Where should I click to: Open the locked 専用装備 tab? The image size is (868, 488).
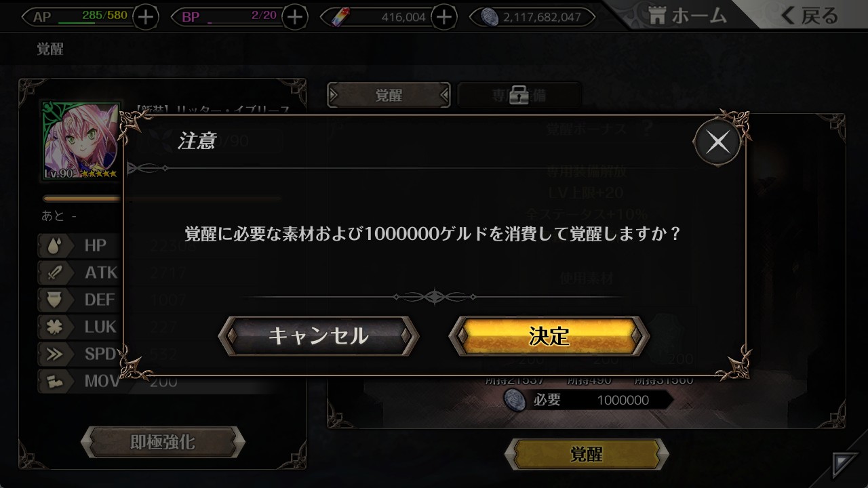519,96
